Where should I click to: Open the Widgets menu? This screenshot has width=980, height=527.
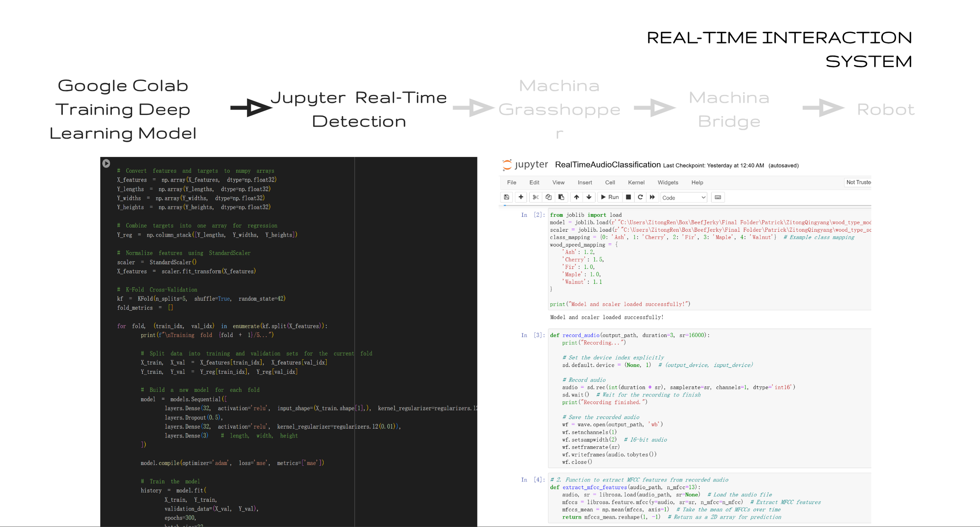[x=668, y=182]
